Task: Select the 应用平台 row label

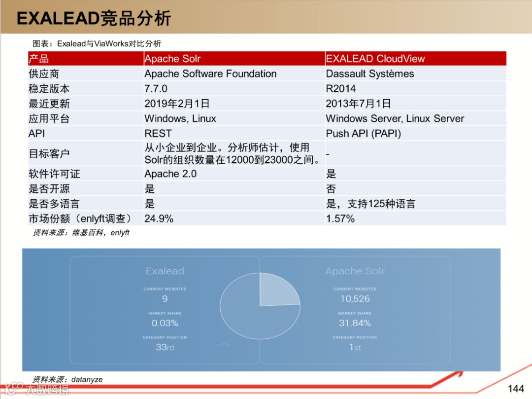Action: click(x=49, y=118)
